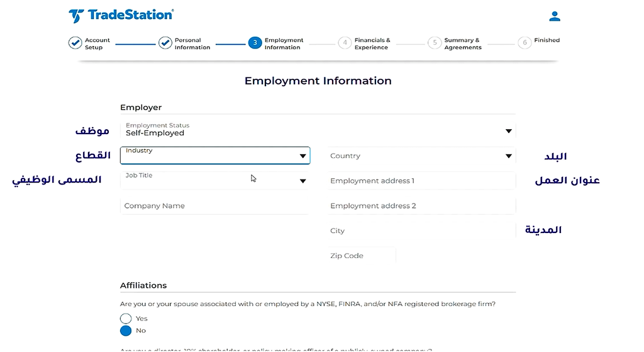This screenshot has width=644, height=352.
Task: Select Yes for brokerage firm affiliation
Action: [x=126, y=318]
